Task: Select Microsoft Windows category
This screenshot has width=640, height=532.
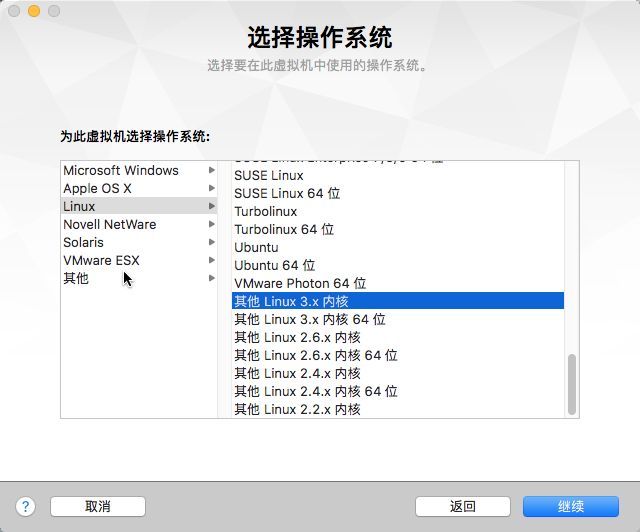Action: click(139, 170)
